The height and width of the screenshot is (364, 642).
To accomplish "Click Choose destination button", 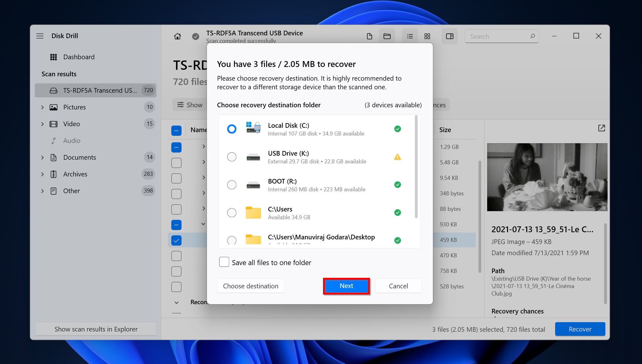I will 250,286.
